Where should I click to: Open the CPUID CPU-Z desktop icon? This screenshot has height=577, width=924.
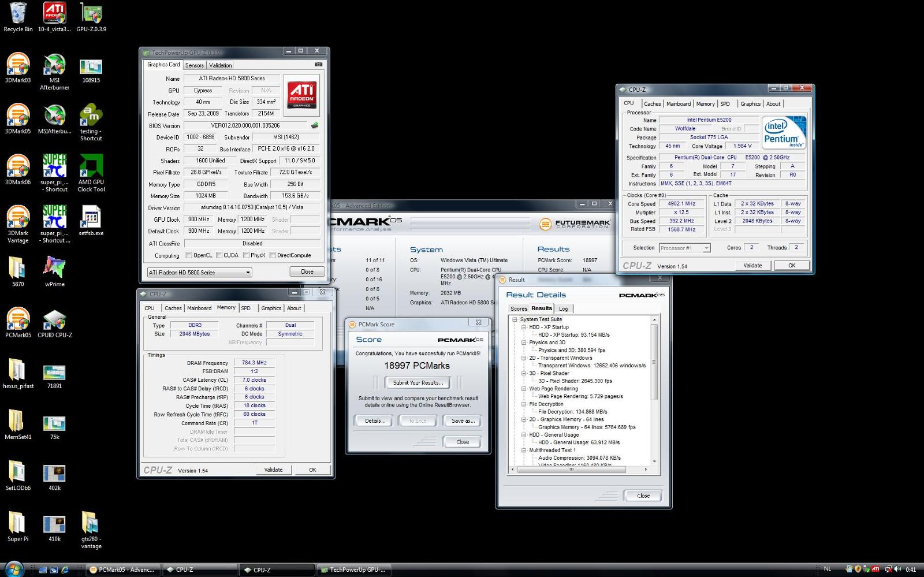click(x=54, y=322)
